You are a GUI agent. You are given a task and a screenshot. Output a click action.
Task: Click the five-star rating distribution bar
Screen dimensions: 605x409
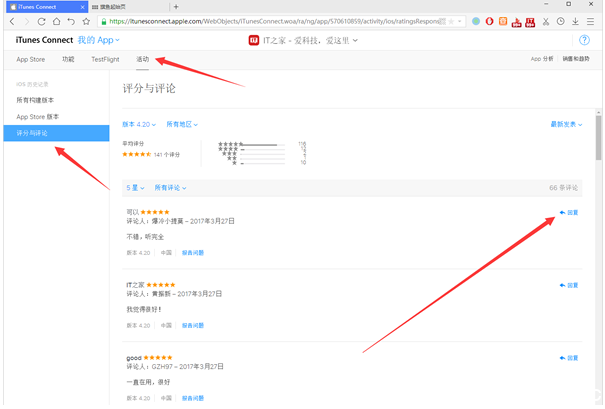(262, 145)
